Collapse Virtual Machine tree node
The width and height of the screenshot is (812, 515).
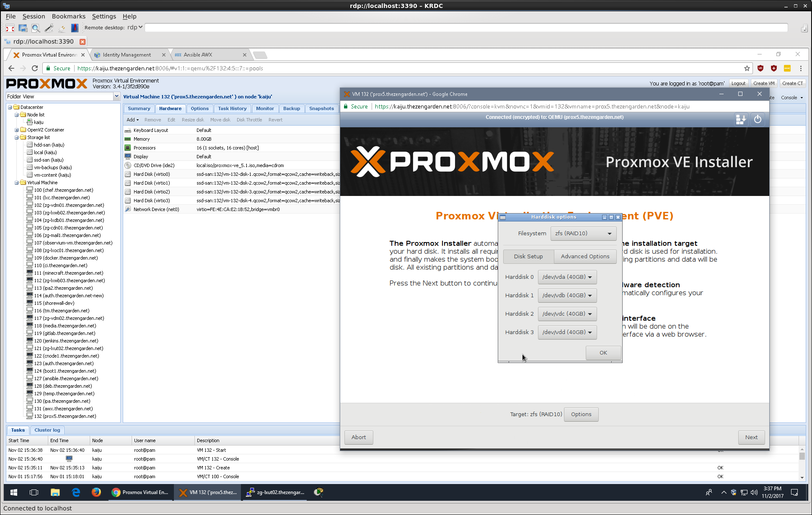tap(16, 183)
